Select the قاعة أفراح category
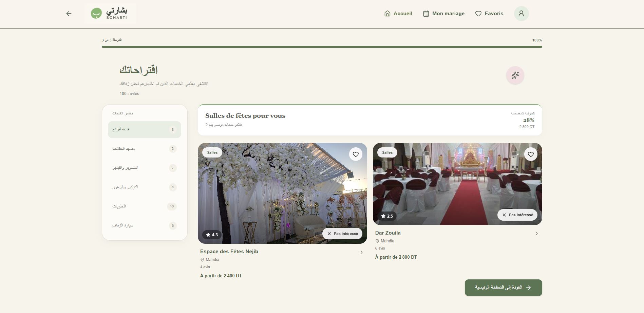 point(145,129)
